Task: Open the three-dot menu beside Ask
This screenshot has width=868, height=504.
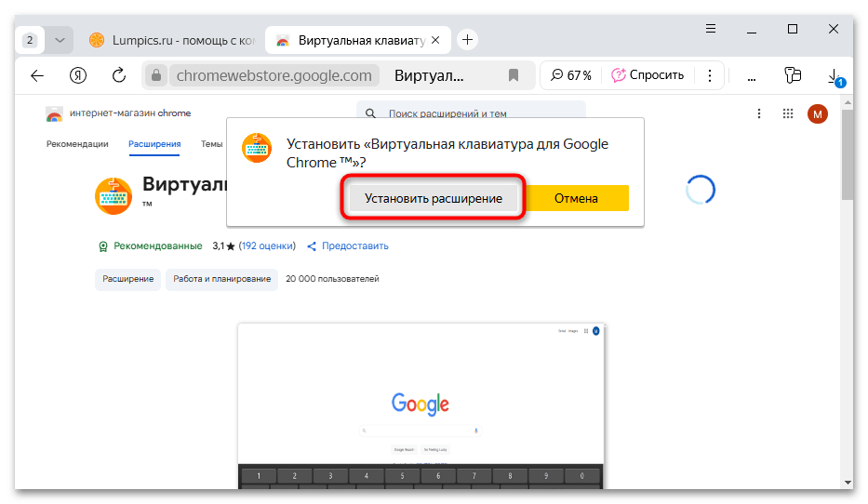Action: (x=710, y=75)
